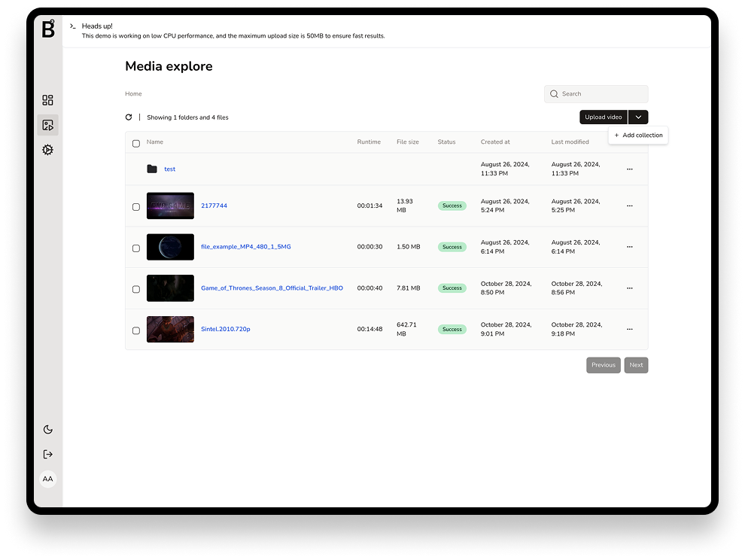Click Home in the breadcrumb
Image resolution: width=745 pixels, height=560 pixels.
pos(133,93)
